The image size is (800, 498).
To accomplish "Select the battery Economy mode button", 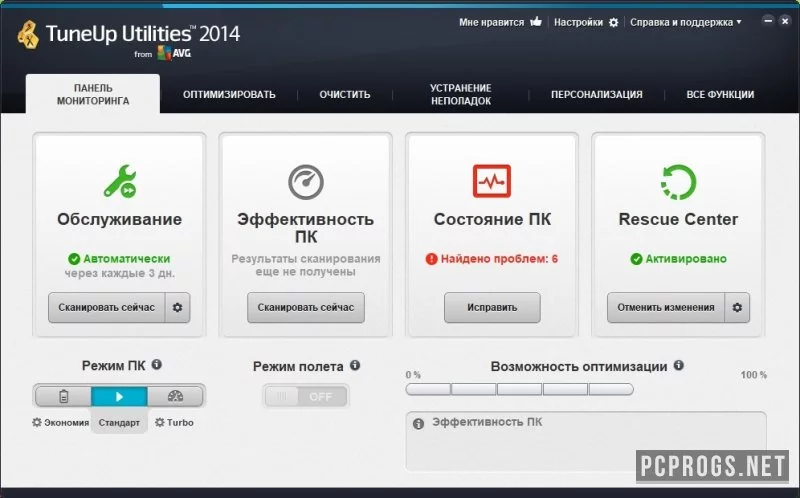I will click(x=63, y=396).
